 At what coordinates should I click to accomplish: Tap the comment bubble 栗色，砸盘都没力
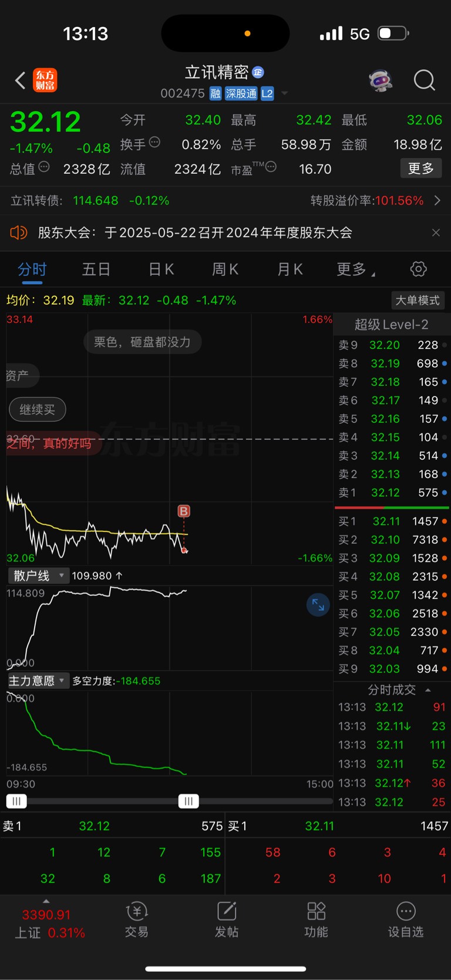click(x=142, y=342)
